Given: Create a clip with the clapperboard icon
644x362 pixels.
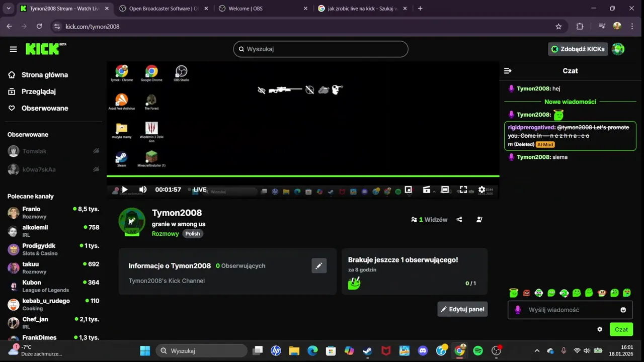Looking at the screenshot, I should coord(427,190).
